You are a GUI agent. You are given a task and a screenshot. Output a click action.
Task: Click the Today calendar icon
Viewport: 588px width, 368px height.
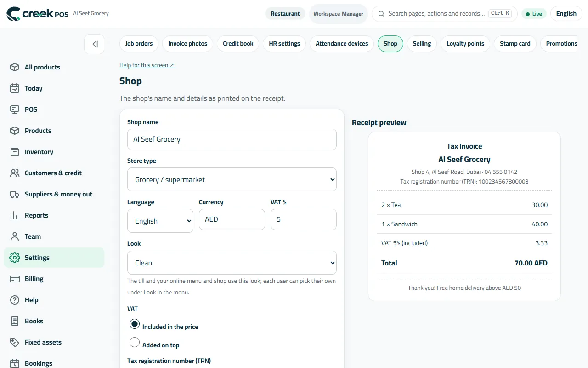tap(15, 88)
